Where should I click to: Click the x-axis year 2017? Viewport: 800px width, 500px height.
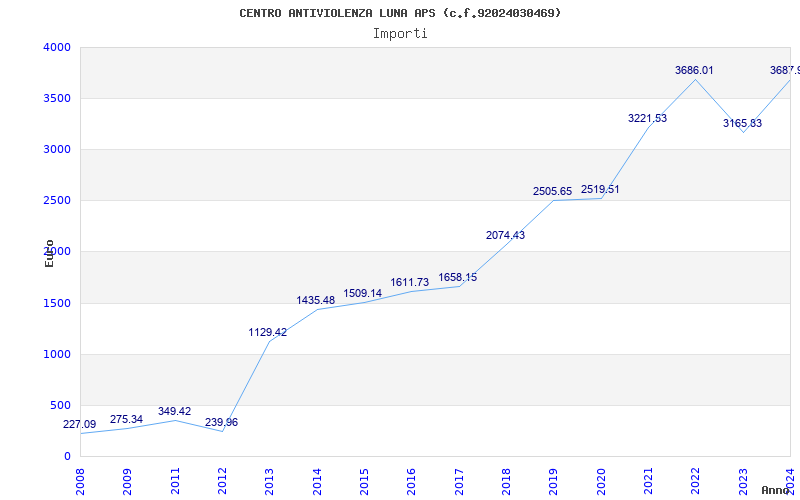[459, 482]
